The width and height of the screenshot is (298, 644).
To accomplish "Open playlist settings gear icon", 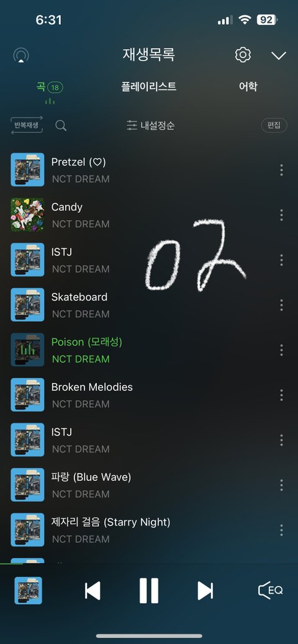I will (243, 55).
